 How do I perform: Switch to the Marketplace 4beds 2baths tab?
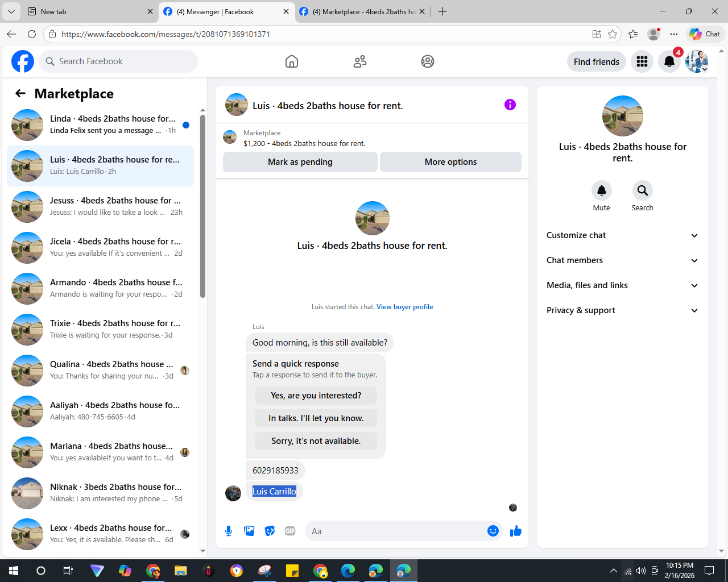point(362,11)
